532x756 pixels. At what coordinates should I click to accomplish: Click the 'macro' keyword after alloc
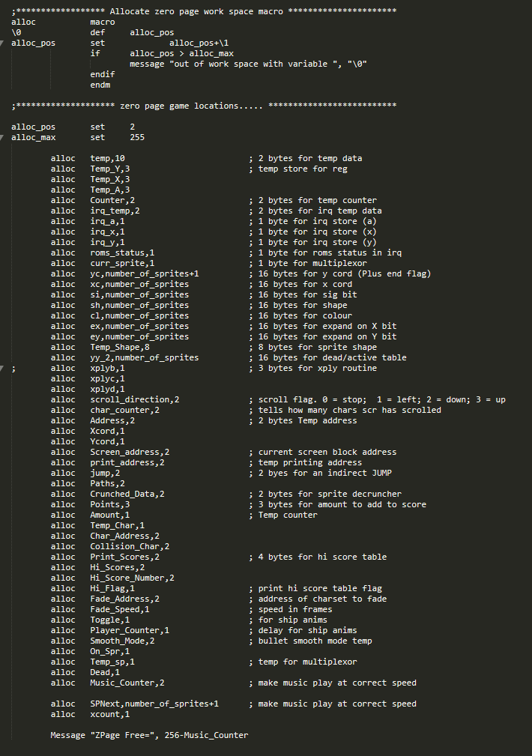103,22
